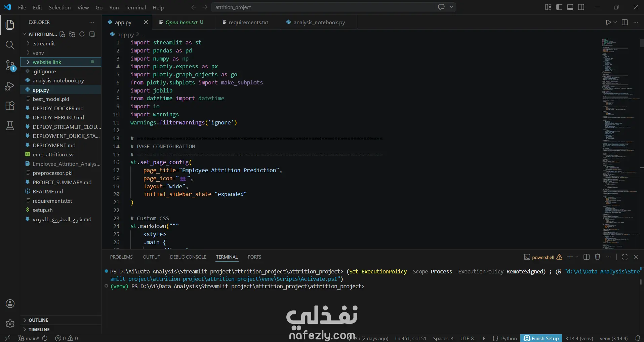Open the Manage gear icon
This screenshot has width=644, height=342.
click(x=10, y=324)
